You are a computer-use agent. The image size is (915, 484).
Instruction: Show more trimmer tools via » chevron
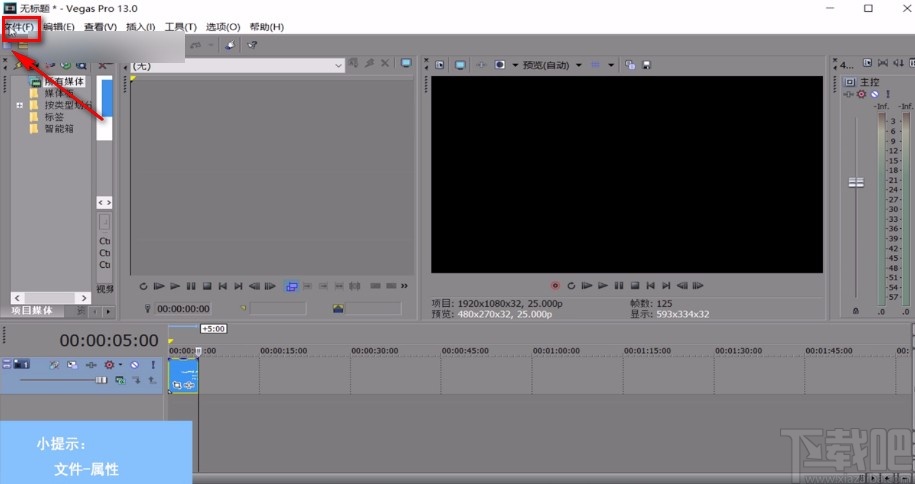point(404,286)
